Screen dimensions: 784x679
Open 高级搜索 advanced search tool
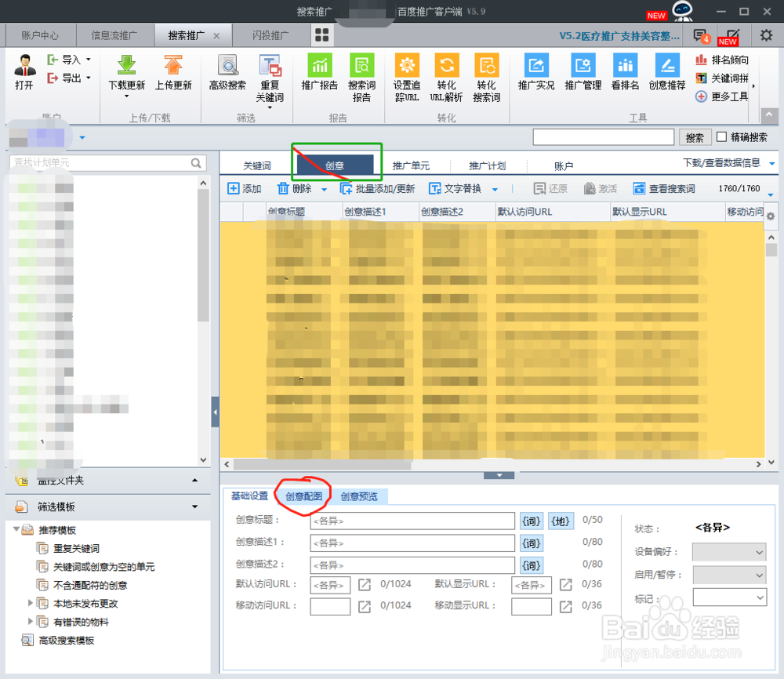228,65
